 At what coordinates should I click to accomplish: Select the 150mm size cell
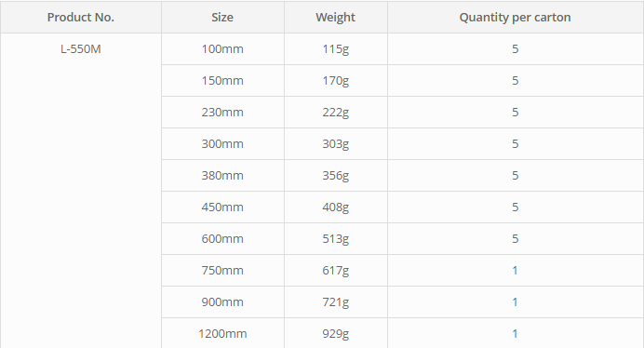pos(222,81)
